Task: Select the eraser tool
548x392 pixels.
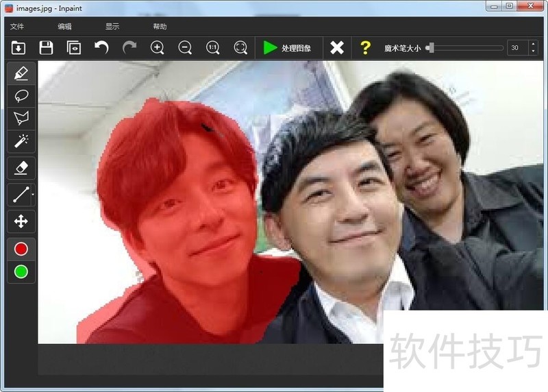Action: 21,168
